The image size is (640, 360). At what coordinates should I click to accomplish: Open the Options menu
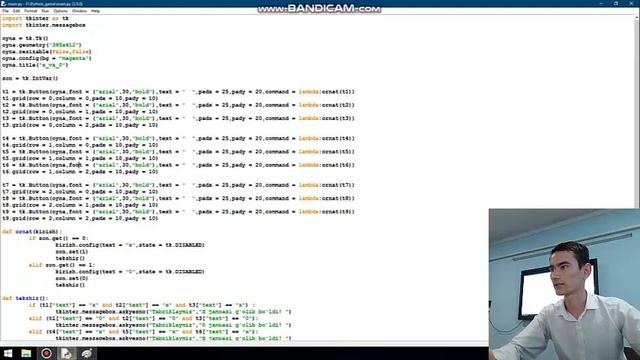[60, 11]
